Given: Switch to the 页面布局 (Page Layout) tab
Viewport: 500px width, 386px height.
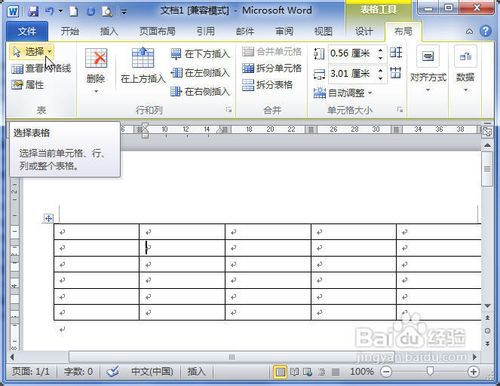Looking at the screenshot, I should (x=157, y=31).
